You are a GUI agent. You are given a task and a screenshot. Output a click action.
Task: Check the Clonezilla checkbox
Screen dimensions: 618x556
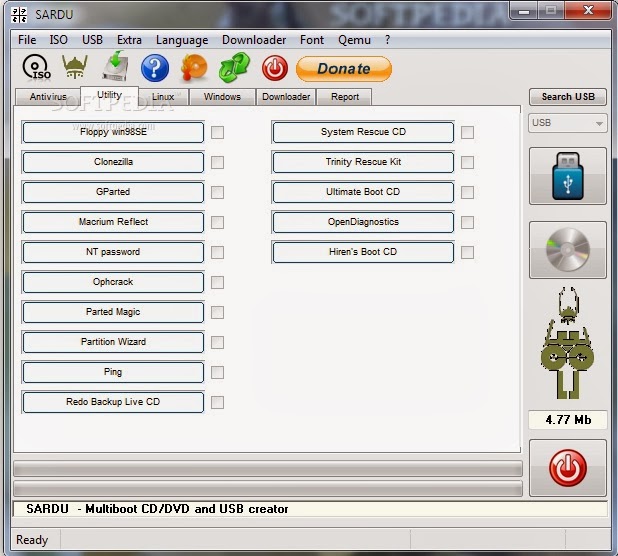click(x=218, y=162)
